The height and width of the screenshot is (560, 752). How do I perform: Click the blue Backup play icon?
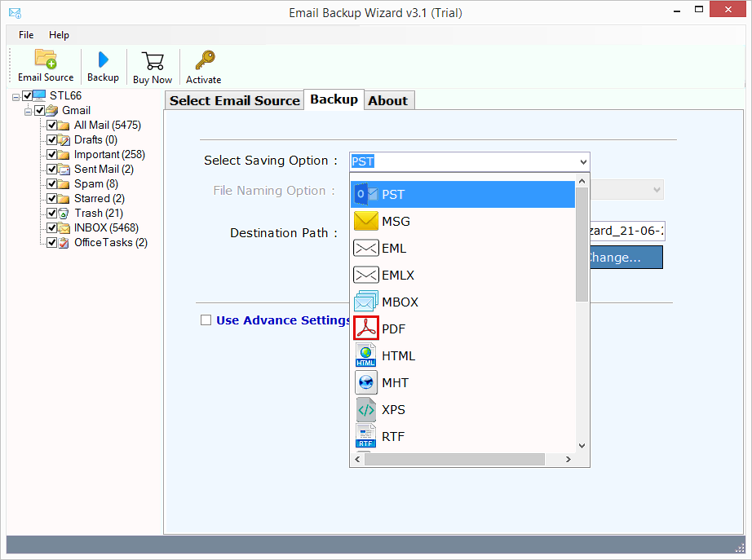coord(103,60)
